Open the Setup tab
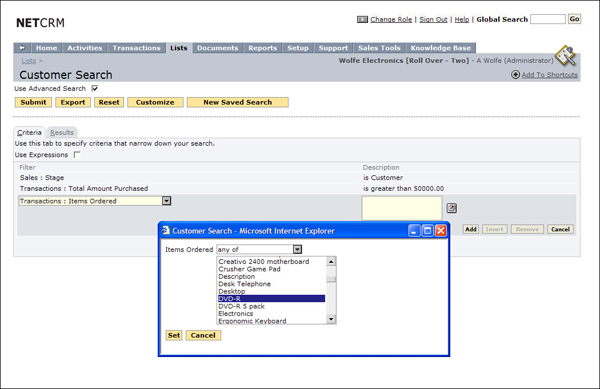 (298, 48)
